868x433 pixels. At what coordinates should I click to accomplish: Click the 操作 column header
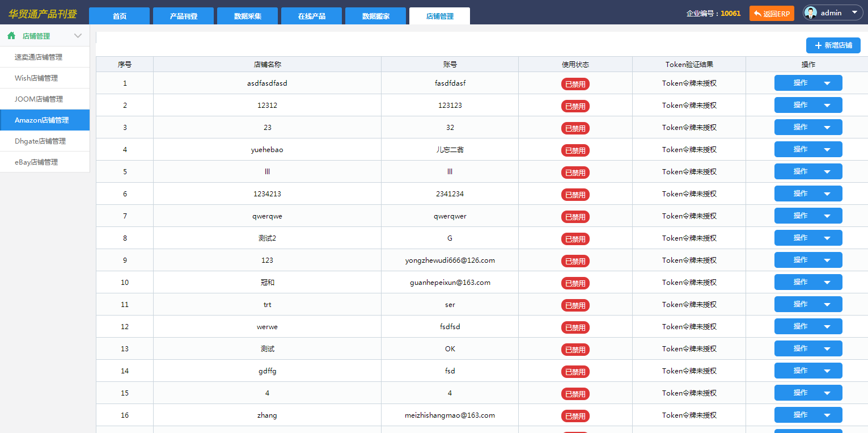tap(808, 64)
